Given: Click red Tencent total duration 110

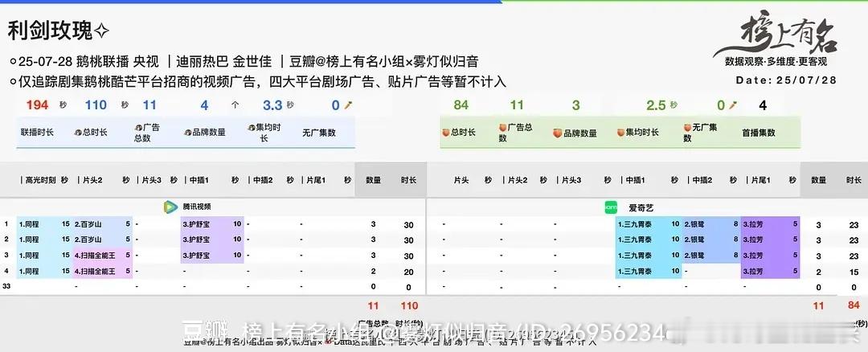Looking at the screenshot, I should 408,305.
